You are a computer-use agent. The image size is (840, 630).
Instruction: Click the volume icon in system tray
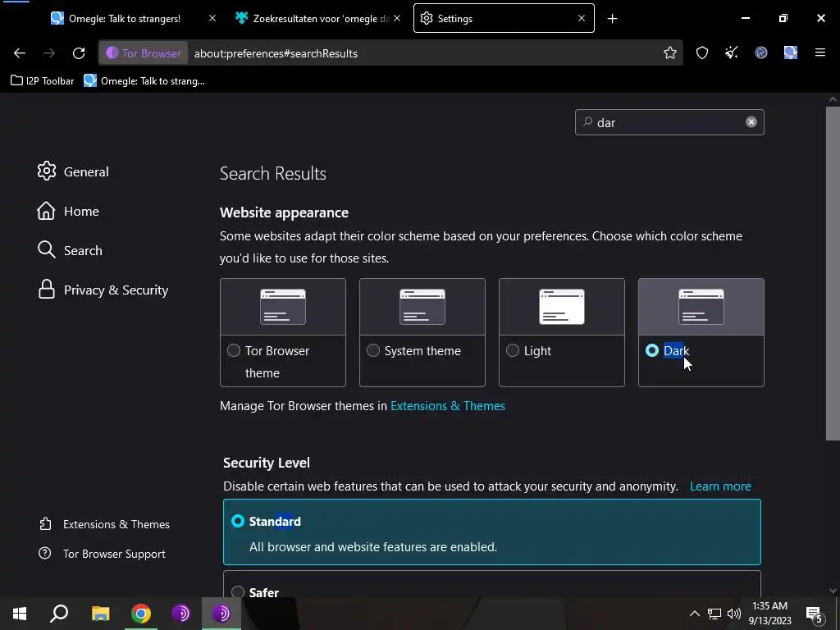[734, 614]
